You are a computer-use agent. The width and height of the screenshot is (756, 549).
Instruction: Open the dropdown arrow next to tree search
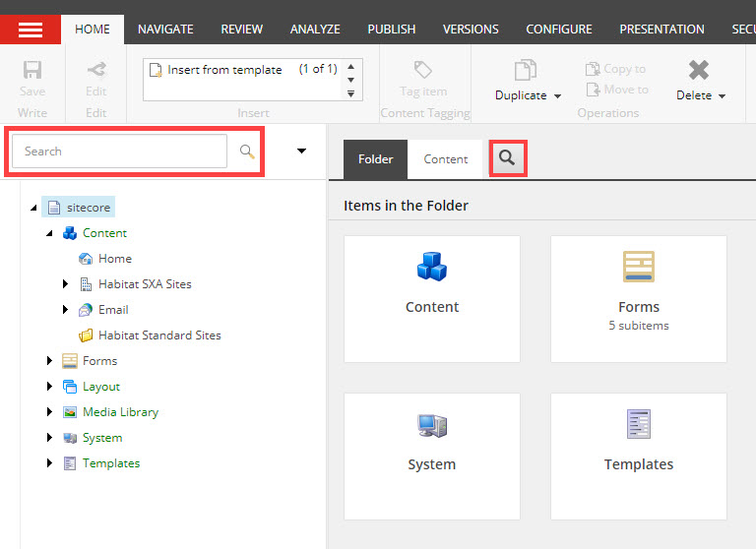301,151
